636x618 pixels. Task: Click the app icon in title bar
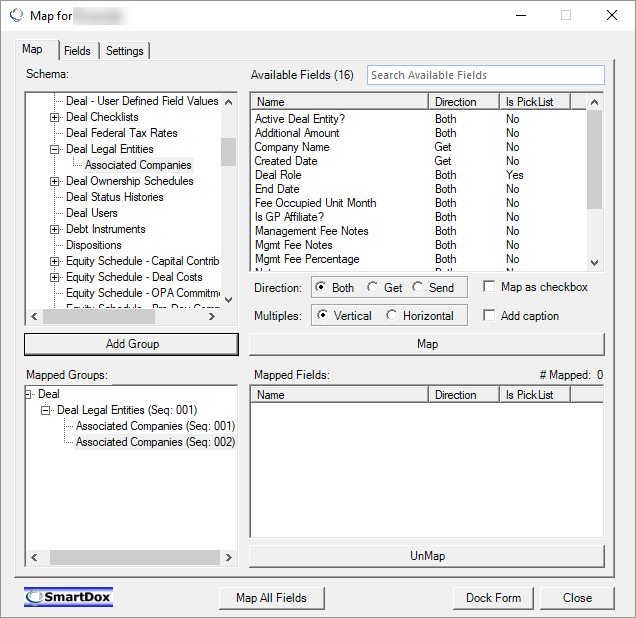click(17, 15)
